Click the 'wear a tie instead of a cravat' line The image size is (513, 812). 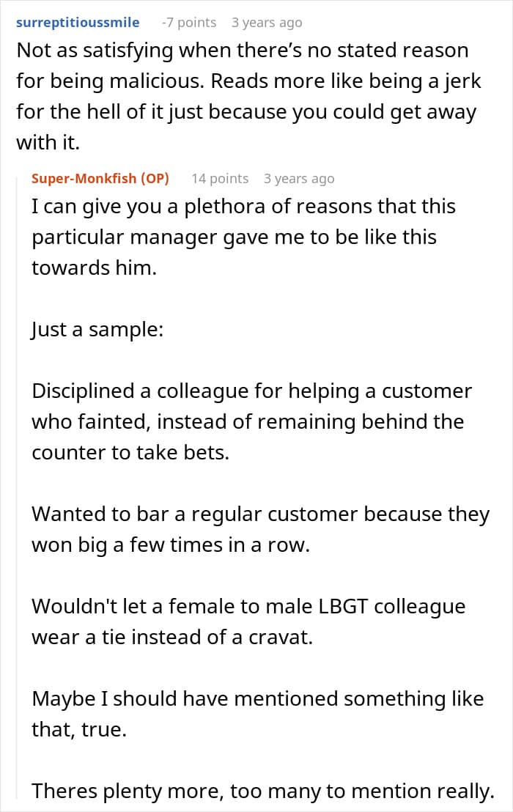click(x=172, y=637)
